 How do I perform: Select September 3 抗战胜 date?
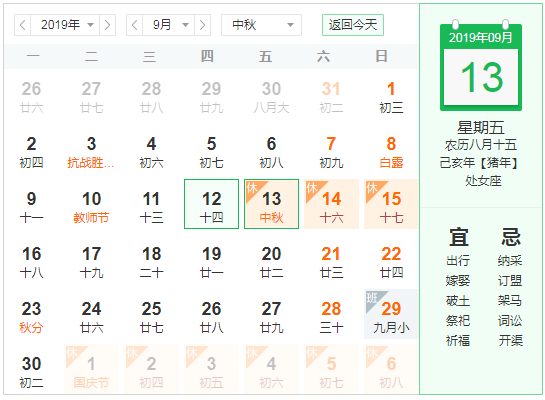tap(91, 152)
